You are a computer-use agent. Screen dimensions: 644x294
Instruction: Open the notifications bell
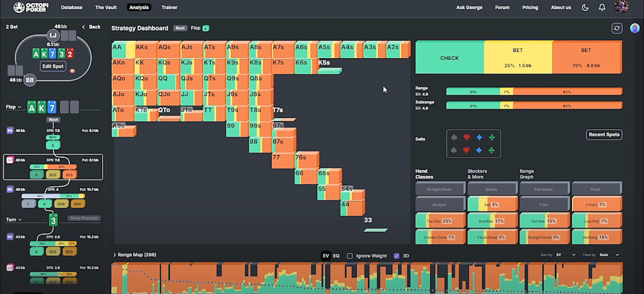point(602,8)
